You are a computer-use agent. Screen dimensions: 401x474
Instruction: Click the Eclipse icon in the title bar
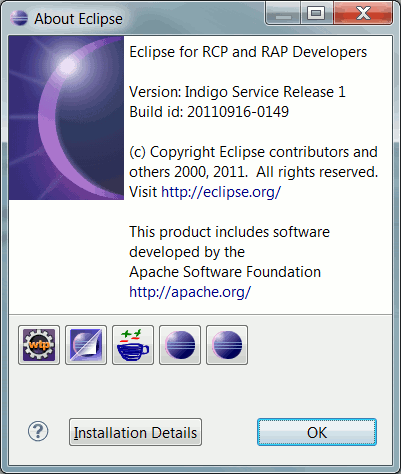coord(19,18)
